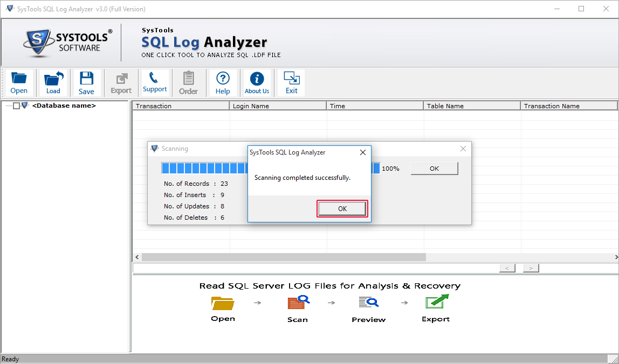
Task: Click the Table Name column header
Action: point(472,106)
